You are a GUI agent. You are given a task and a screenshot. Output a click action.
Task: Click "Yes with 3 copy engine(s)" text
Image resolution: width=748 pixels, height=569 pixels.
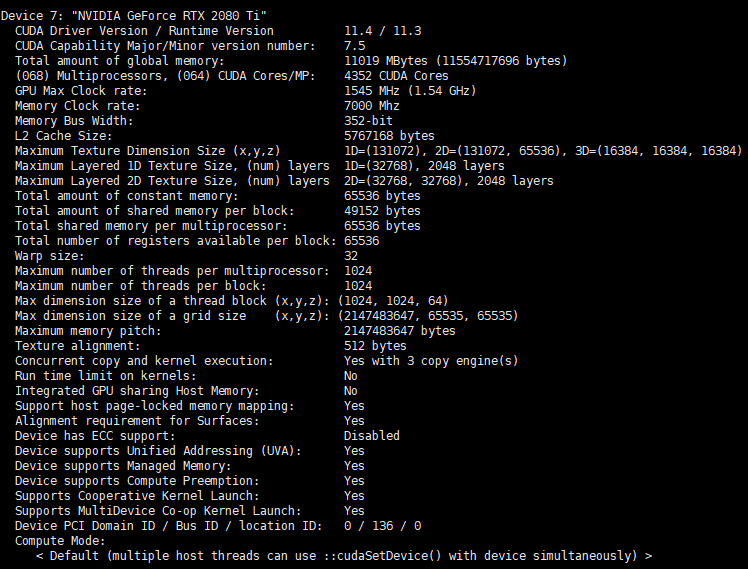point(431,360)
